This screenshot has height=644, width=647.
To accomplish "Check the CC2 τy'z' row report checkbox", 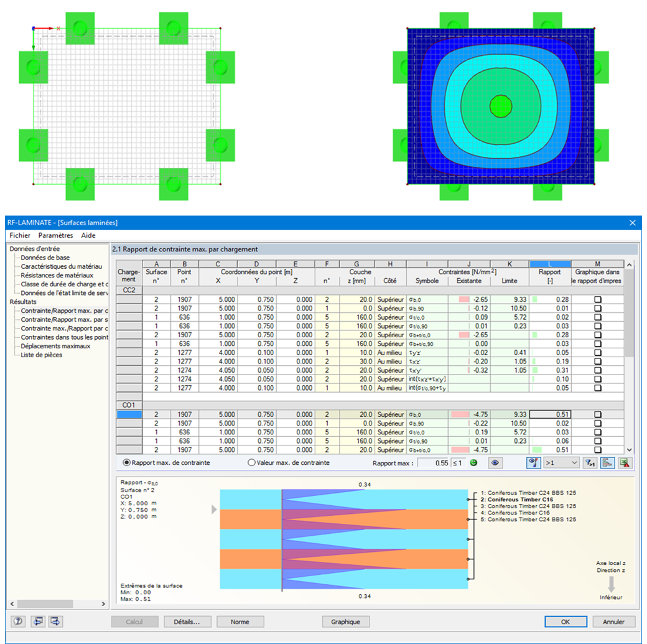I will pyautogui.click(x=597, y=353).
